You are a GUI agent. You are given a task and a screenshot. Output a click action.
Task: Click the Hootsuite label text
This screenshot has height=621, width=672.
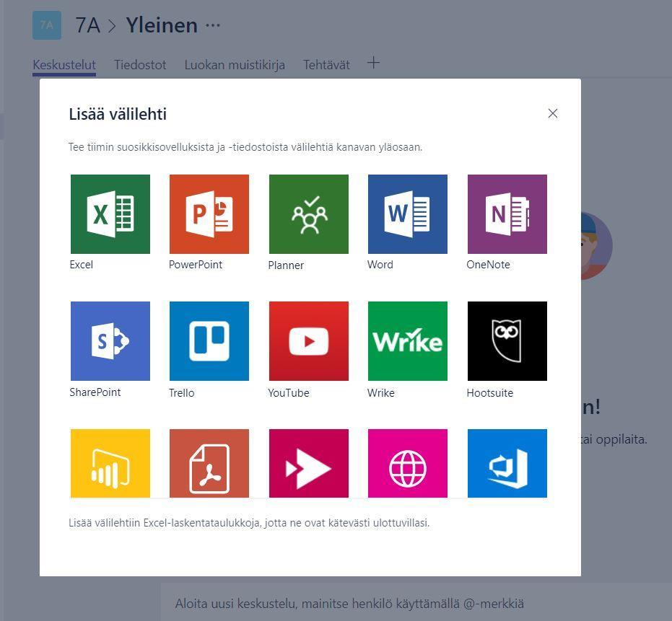pyautogui.click(x=490, y=393)
